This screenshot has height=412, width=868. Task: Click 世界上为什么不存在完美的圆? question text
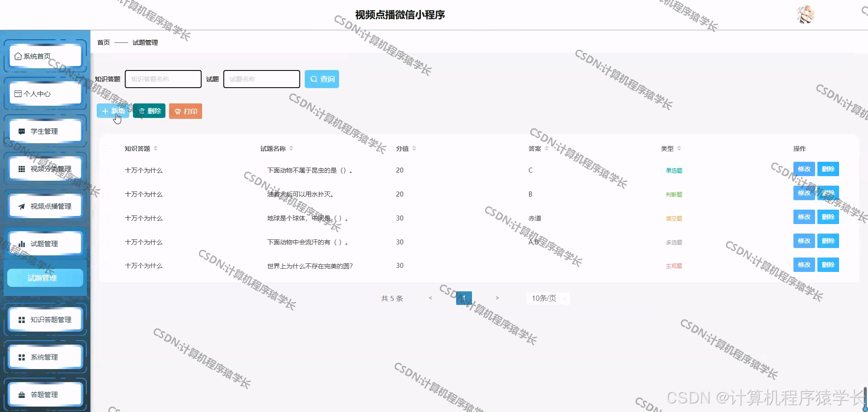tap(310, 266)
